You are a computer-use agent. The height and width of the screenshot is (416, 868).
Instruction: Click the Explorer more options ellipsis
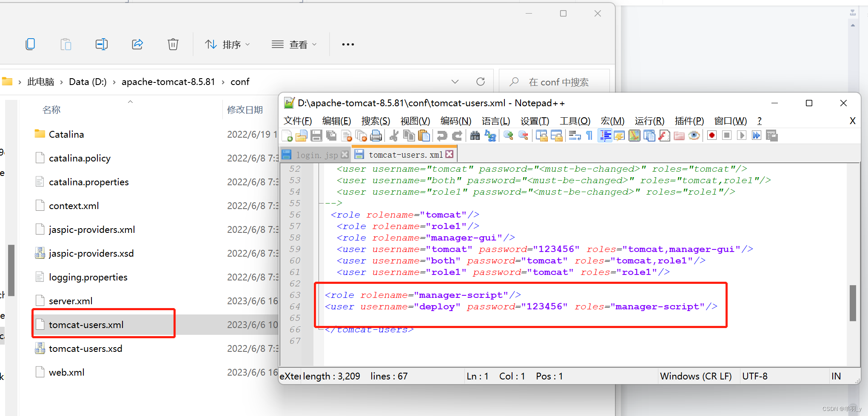click(348, 44)
